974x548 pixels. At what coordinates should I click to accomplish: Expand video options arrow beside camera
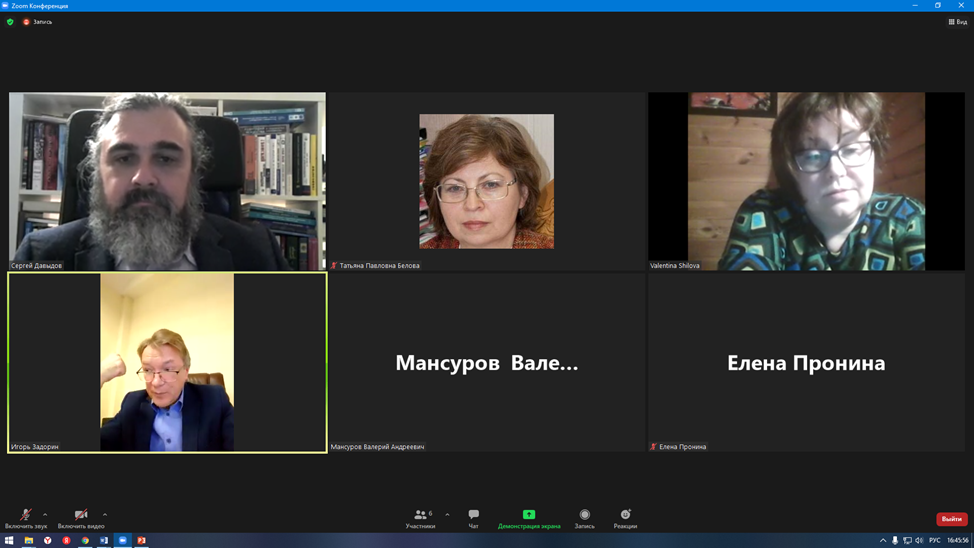(x=105, y=515)
